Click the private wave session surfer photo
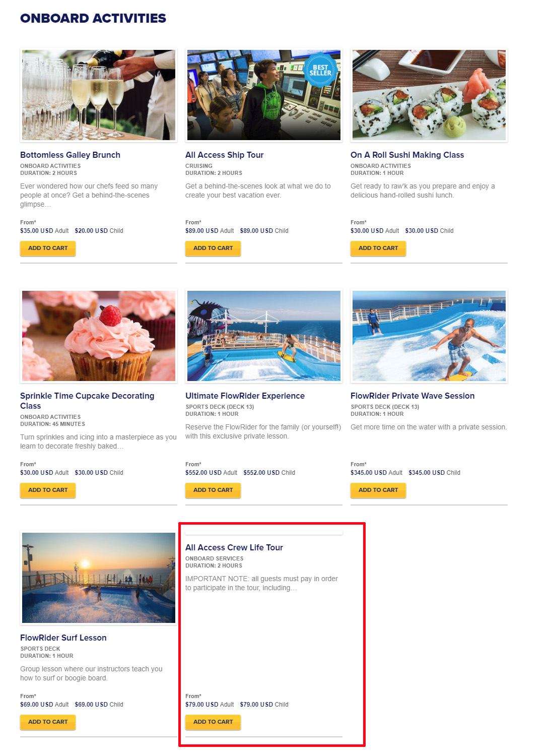 point(429,336)
